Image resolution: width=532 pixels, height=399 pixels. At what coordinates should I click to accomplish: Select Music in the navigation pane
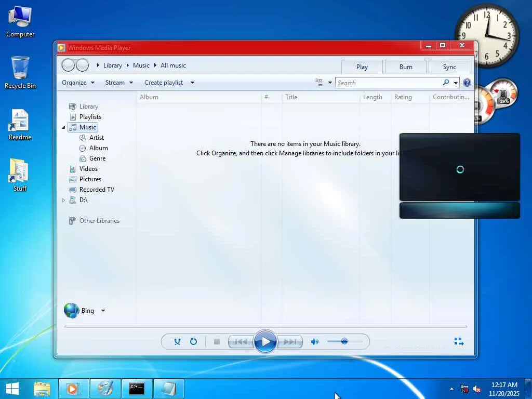click(83, 127)
